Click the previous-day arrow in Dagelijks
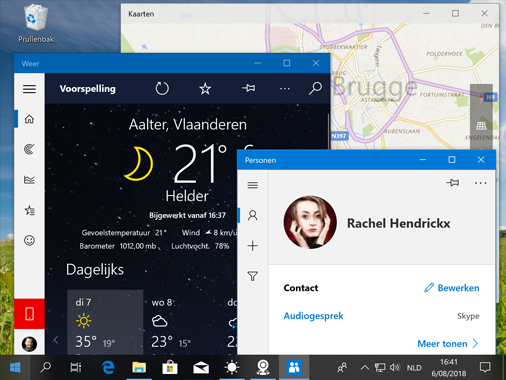The width and height of the screenshot is (506, 380). tap(56, 340)
